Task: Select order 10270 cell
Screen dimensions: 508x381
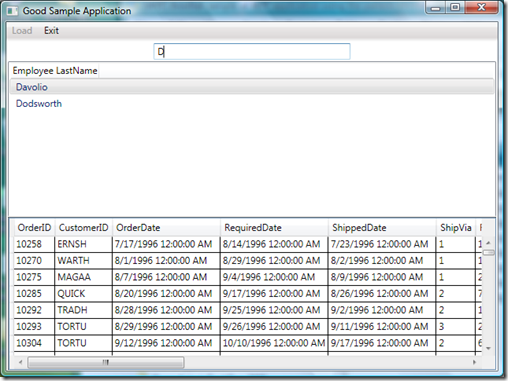Action: 34,261
